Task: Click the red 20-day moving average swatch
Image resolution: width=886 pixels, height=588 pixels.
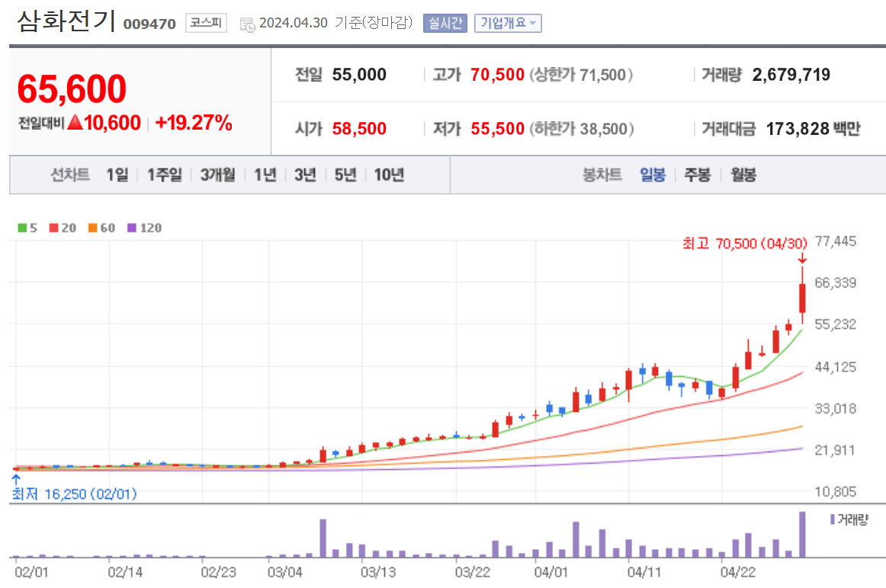Action: click(53, 228)
